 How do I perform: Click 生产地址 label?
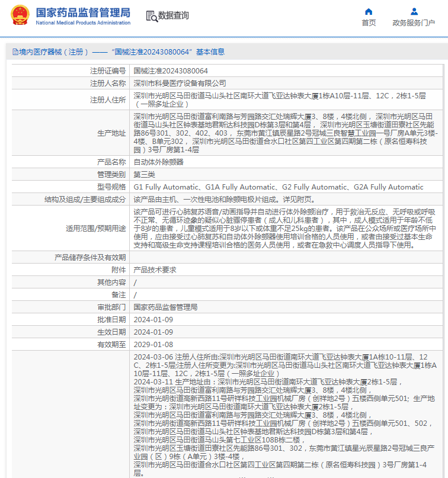pyautogui.click(x=111, y=133)
